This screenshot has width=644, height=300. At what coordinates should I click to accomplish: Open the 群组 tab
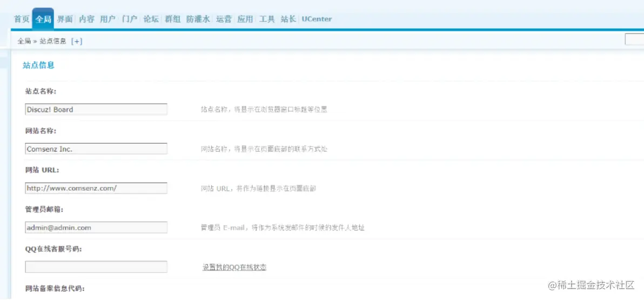173,19
